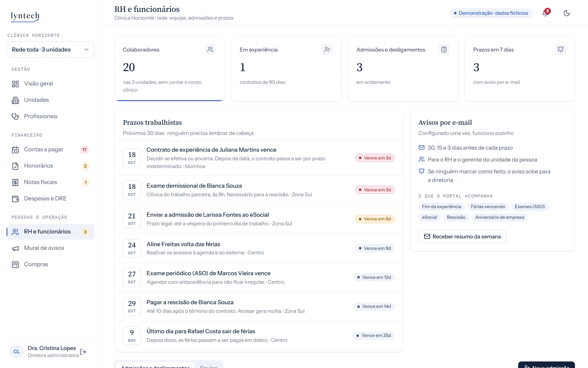Open Enviar a admissão de Larissa Fontes row

[x=259, y=219]
